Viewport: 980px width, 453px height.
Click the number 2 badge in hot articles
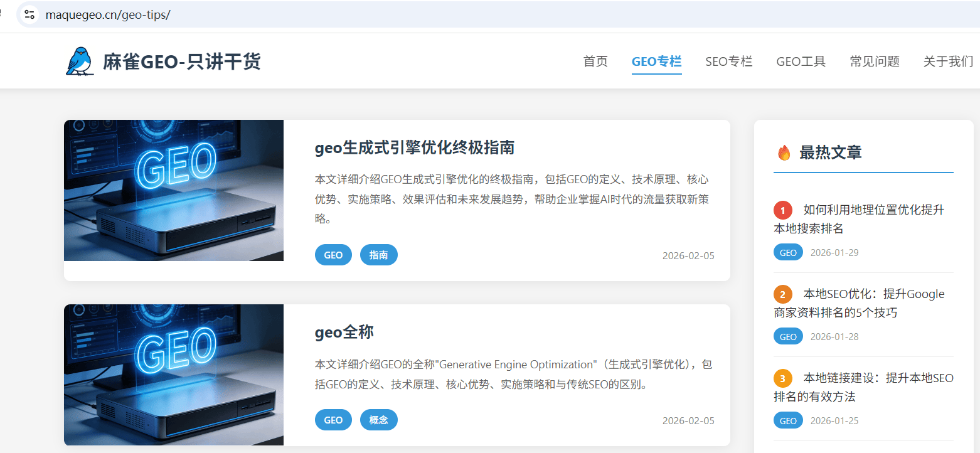coord(782,294)
